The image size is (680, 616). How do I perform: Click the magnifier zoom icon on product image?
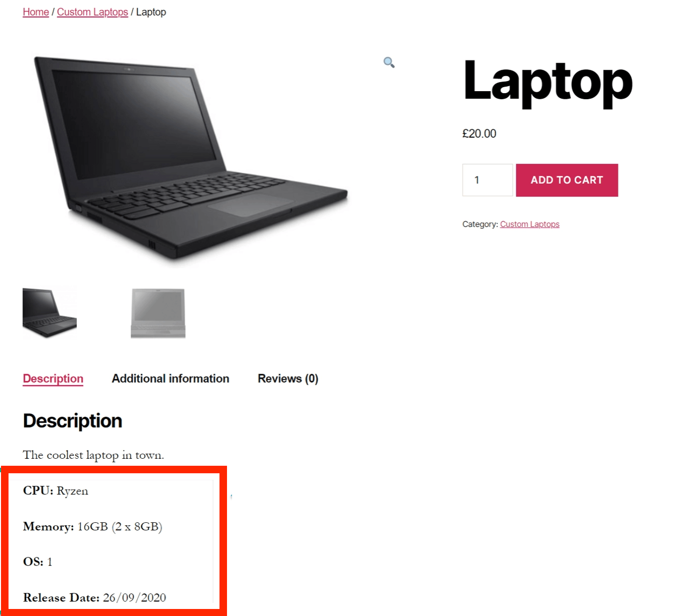[x=389, y=63]
